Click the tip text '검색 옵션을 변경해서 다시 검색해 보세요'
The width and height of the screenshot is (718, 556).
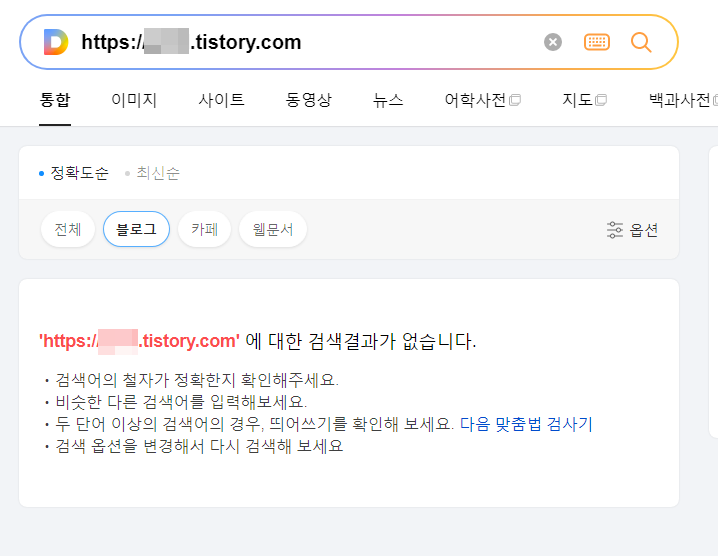[x=199, y=446]
